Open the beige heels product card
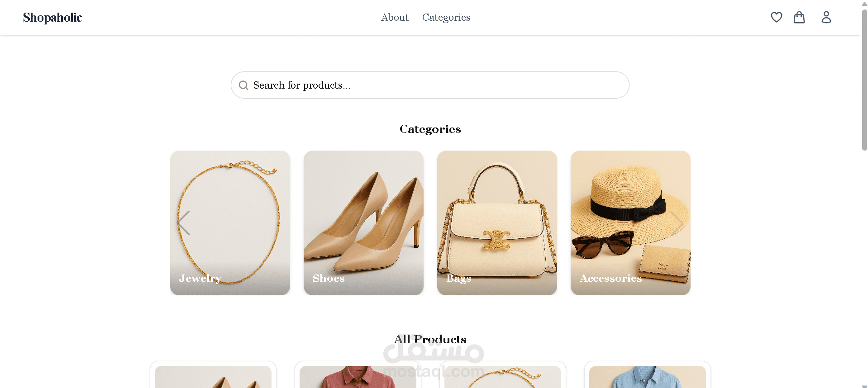Viewport: 868px width, 388px height. click(x=213, y=375)
